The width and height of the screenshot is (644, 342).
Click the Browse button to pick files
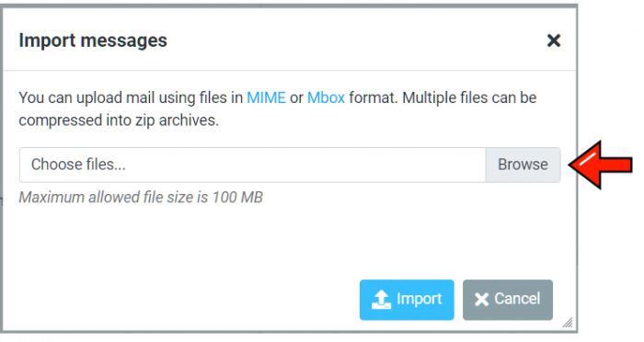point(523,165)
